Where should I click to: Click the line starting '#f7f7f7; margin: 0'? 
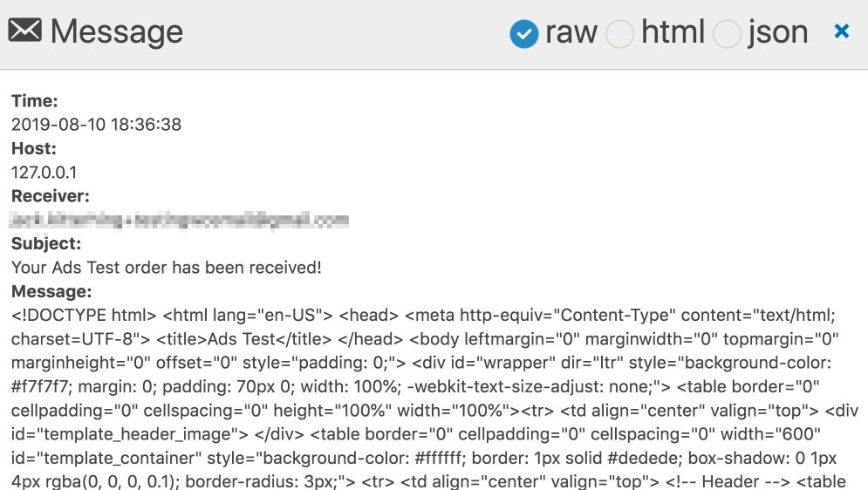(x=415, y=386)
